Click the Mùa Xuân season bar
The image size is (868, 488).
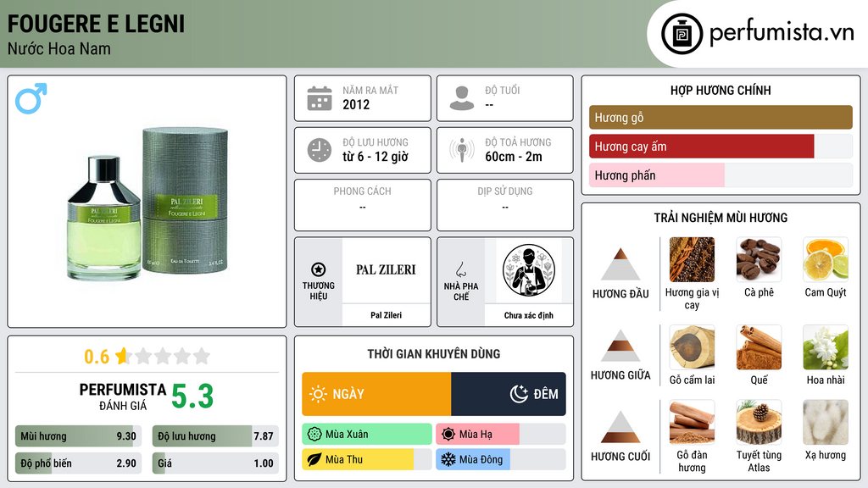click(367, 435)
